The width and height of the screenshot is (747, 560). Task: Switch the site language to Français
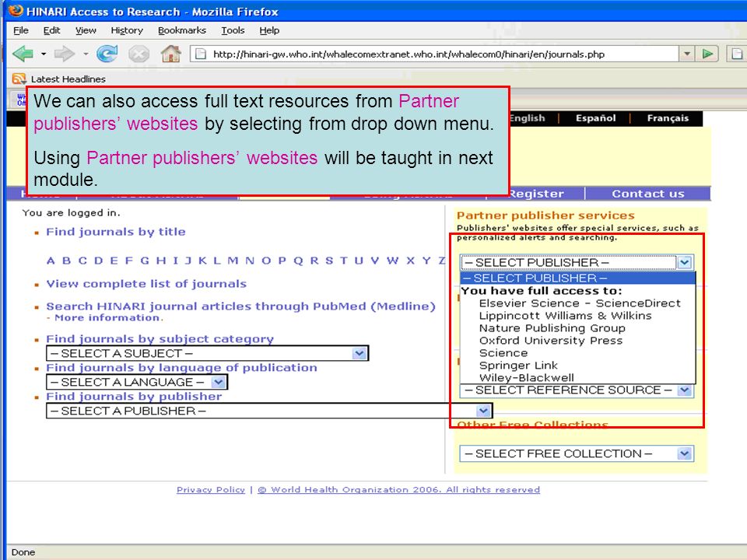pyautogui.click(x=668, y=118)
